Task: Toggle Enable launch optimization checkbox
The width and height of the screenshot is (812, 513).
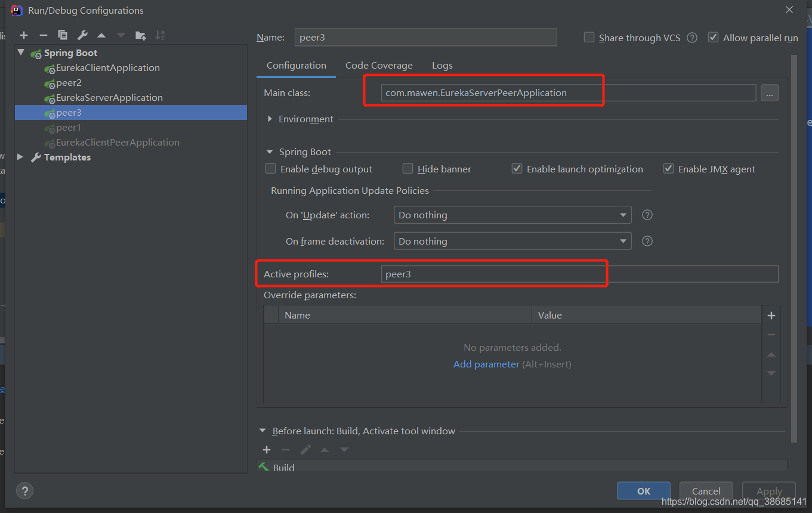Action: (517, 169)
